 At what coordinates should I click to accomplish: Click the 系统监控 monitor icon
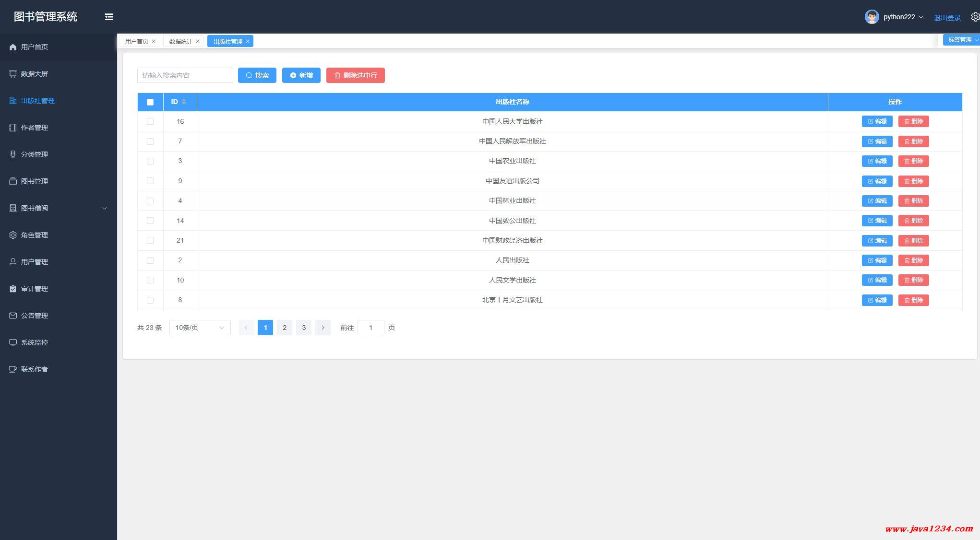tap(13, 342)
